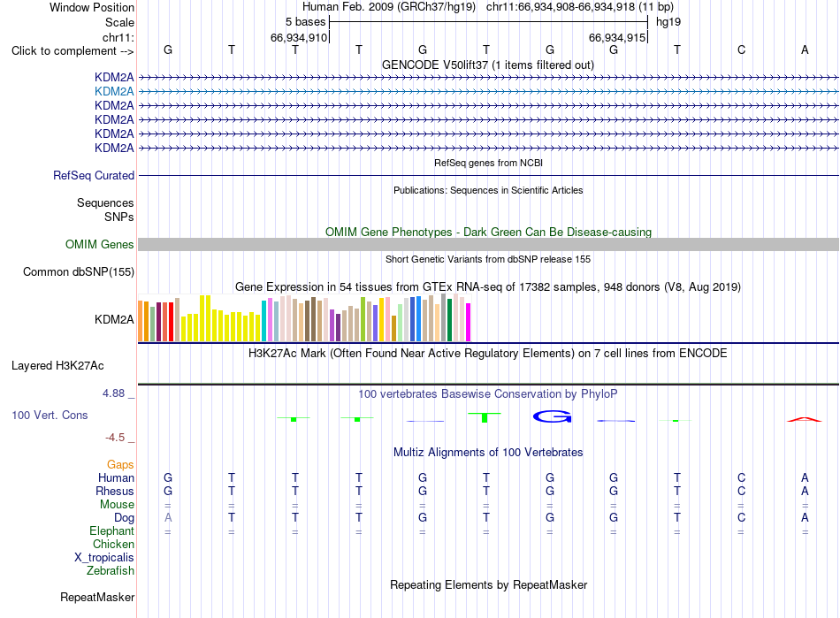Screen dimensions: 840x618
Task: Click the large blue G in the PhyloP track
Action: point(553,416)
